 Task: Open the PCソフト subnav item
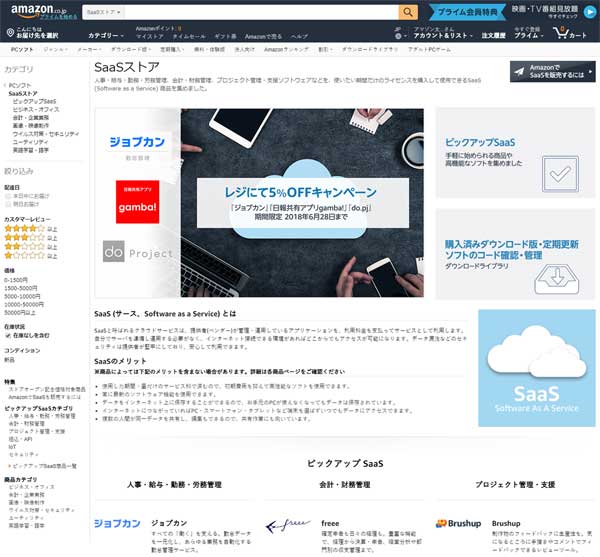click(22, 49)
